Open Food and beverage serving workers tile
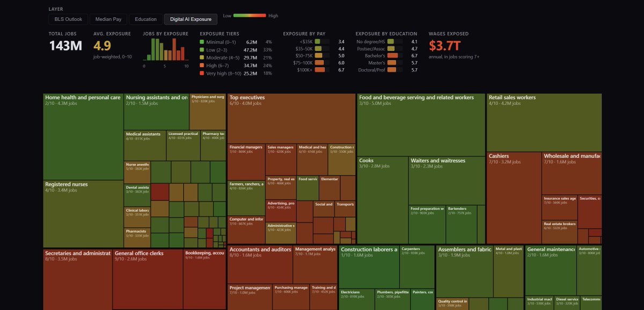This screenshot has height=310, width=644. pos(421,125)
